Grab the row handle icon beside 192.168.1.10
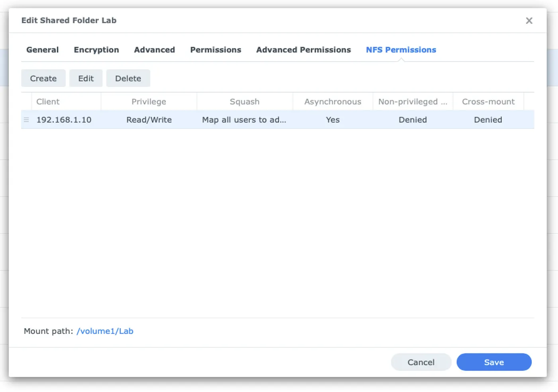The image size is (558, 392). 26,120
